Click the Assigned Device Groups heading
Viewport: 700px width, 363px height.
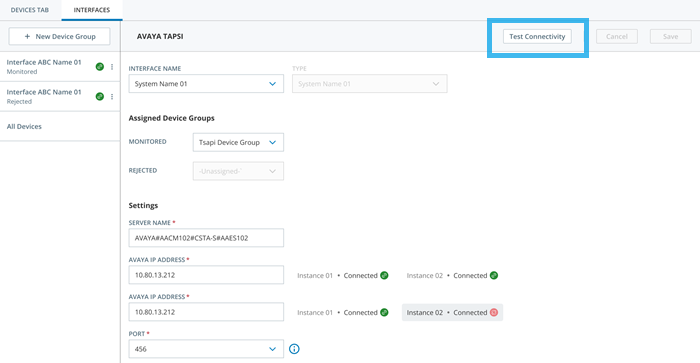171,118
